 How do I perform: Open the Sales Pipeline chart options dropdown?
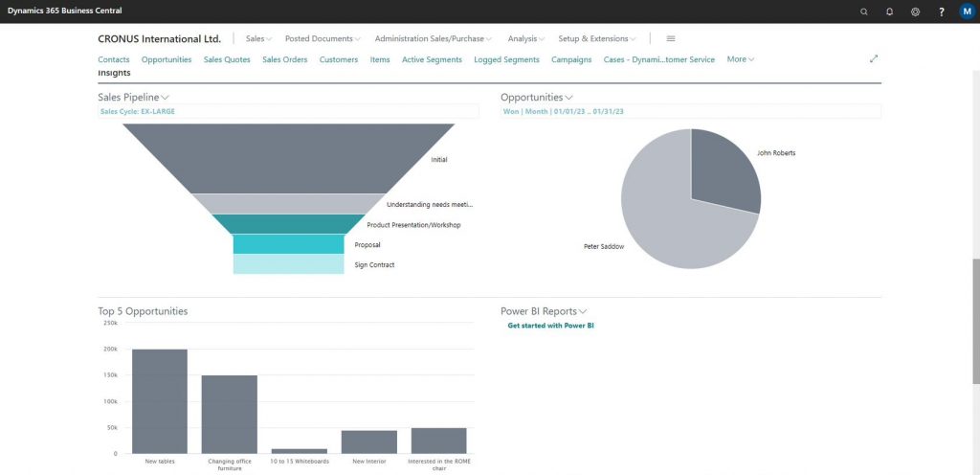(165, 98)
